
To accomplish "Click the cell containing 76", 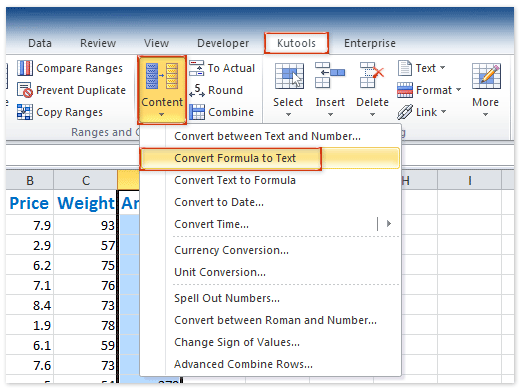I will point(85,285).
